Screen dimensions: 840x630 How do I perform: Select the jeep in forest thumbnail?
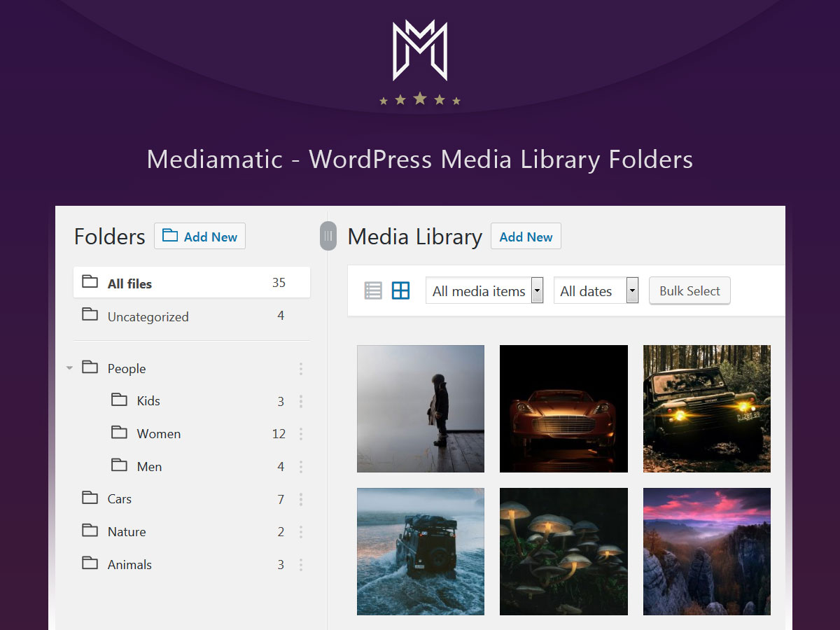[x=707, y=409]
